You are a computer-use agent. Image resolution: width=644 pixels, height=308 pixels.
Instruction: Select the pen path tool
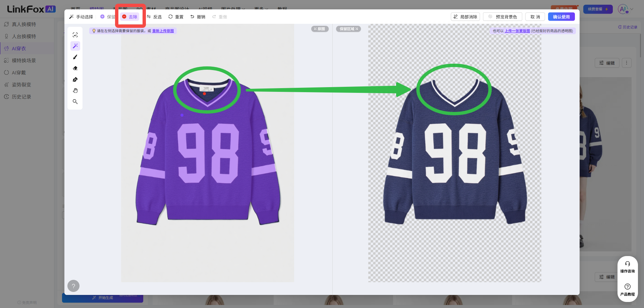75,79
